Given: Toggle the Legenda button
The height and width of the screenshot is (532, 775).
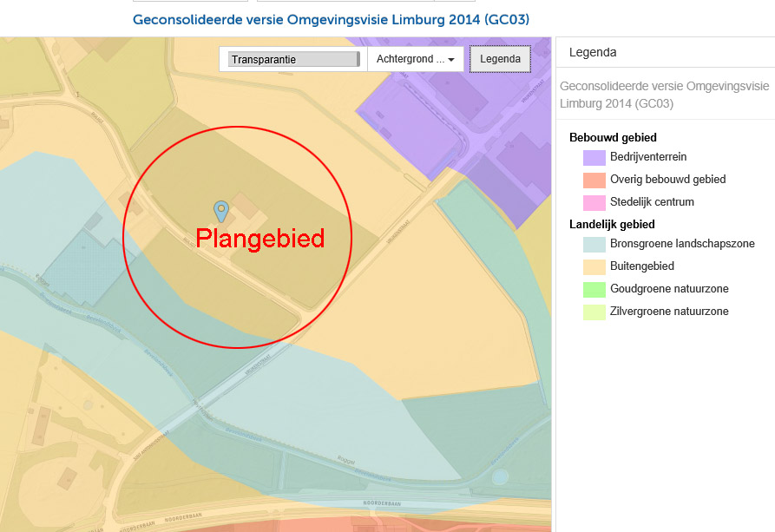Looking at the screenshot, I should [x=500, y=59].
